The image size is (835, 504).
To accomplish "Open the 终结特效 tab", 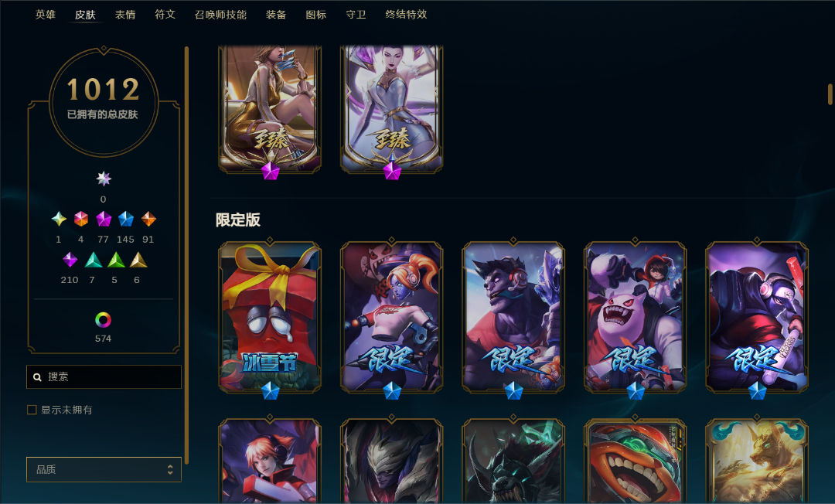I will pos(407,15).
